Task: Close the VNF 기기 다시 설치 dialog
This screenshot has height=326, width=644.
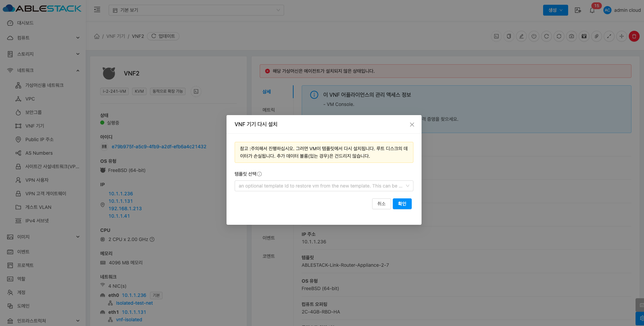Action: [412, 125]
